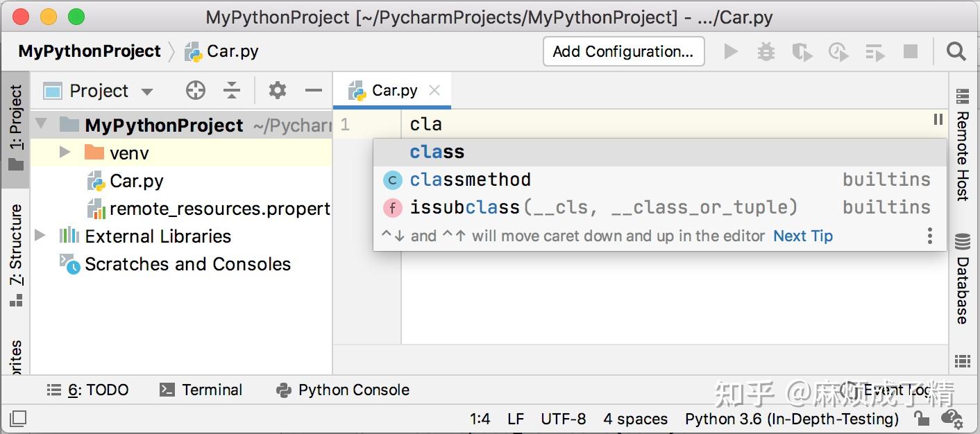
Task: Open the Project view dropdown arrow
Action: click(x=146, y=92)
